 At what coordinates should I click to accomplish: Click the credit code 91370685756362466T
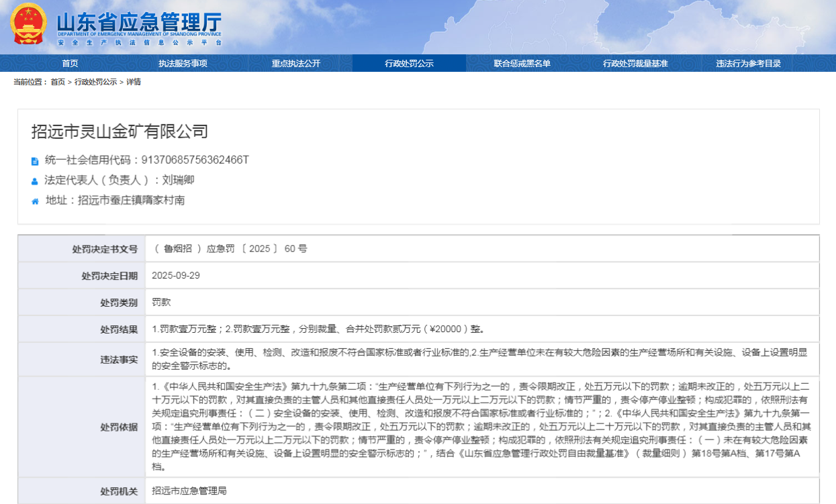point(195,160)
